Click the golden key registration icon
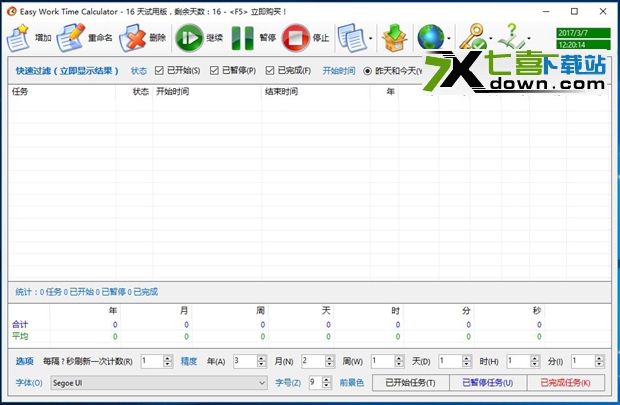Image resolution: width=620 pixels, height=405 pixels. 473,37
